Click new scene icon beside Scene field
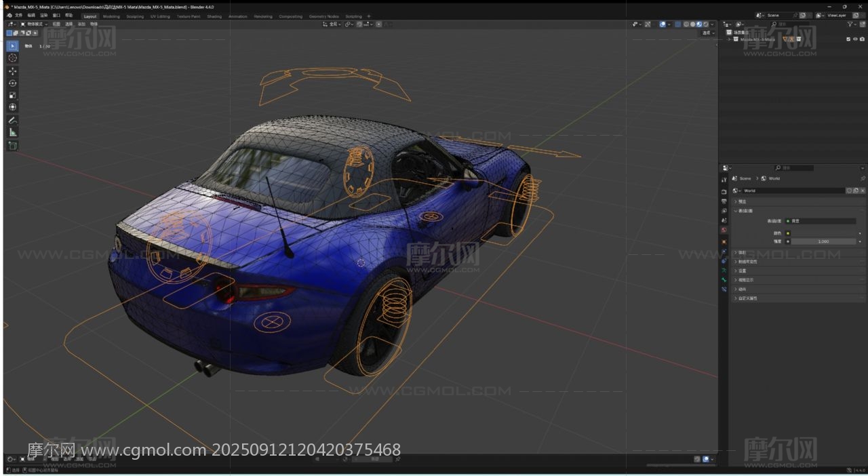This screenshot has height=476, width=868. pyautogui.click(x=803, y=15)
